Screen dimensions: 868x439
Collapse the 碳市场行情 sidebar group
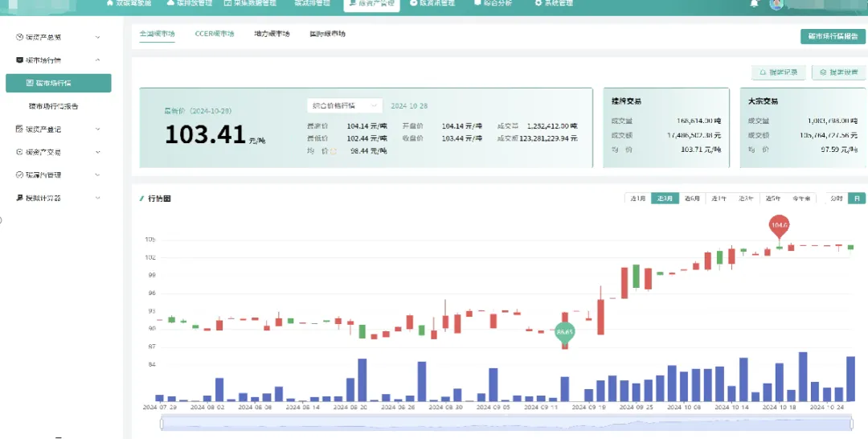coord(97,60)
